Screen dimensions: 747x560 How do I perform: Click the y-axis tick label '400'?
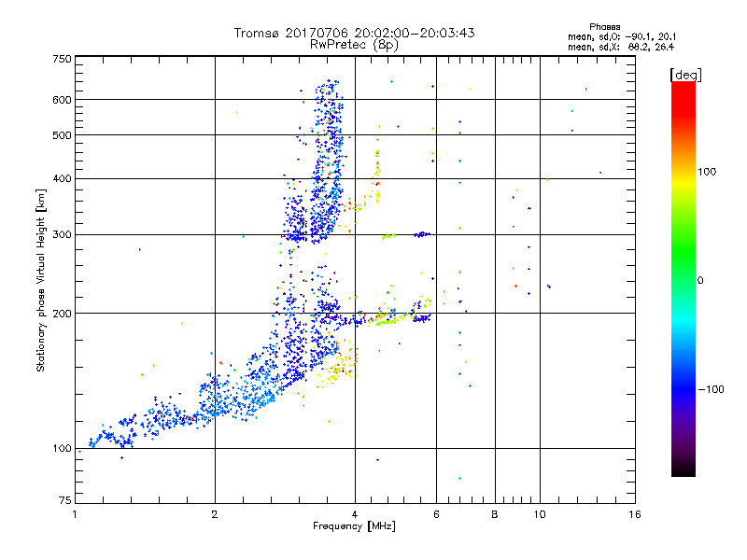point(62,179)
